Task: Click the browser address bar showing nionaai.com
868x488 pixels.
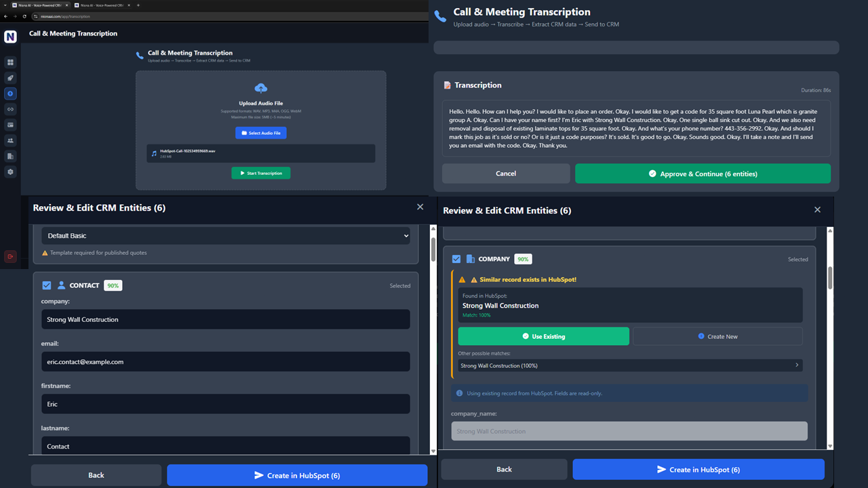Action: point(231,16)
